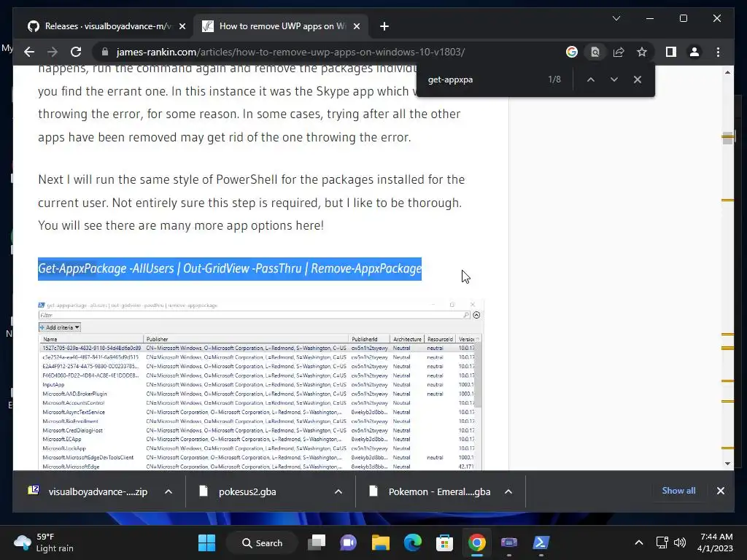Go back to the previous page

[29, 52]
